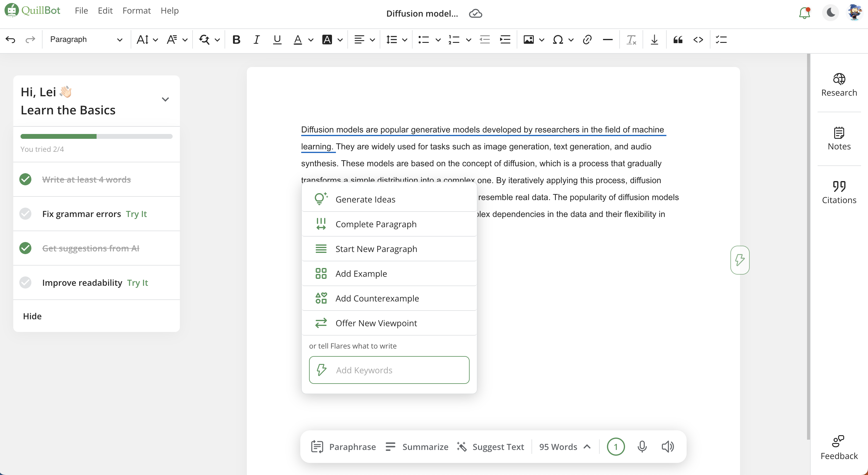Click the code block icon

[x=698, y=40]
